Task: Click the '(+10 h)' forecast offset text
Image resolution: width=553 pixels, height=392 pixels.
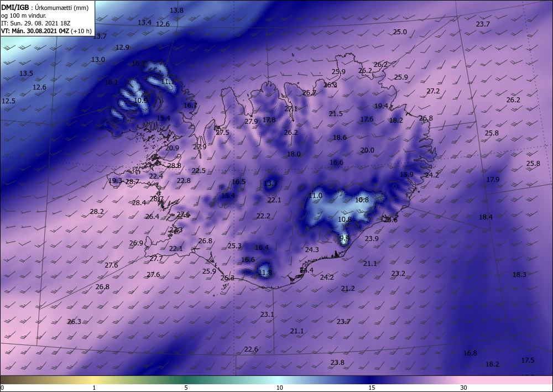Action: point(81,31)
